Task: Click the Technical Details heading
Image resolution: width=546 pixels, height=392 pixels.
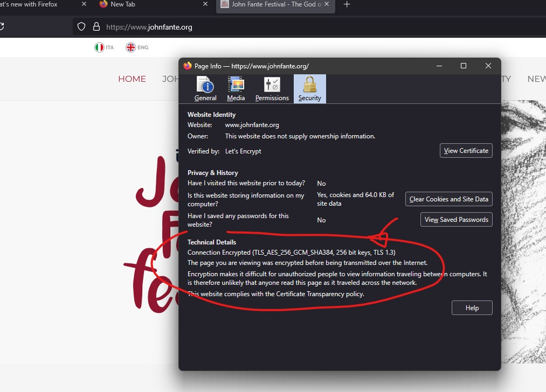Action: pos(212,242)
